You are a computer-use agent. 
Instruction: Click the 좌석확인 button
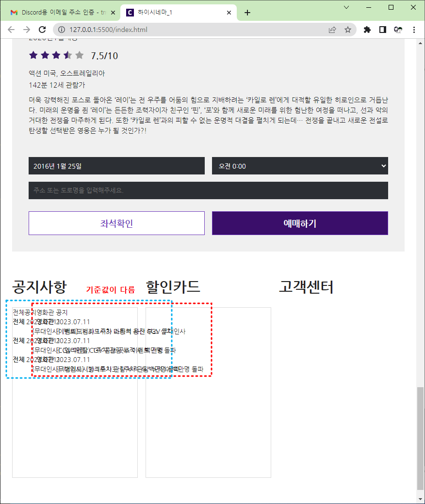116,223
